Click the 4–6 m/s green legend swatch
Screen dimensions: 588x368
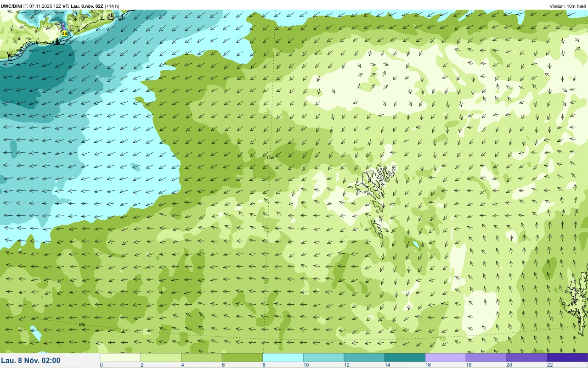(202, 357)
